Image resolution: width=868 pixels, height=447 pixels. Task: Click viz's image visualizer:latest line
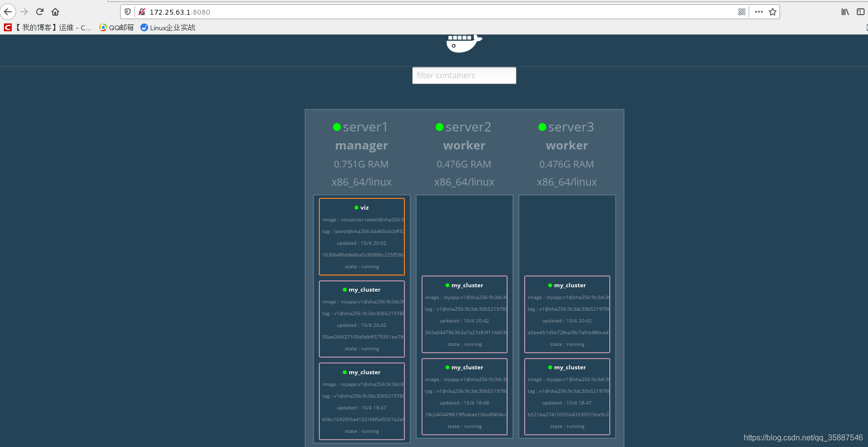coord(363,220)
